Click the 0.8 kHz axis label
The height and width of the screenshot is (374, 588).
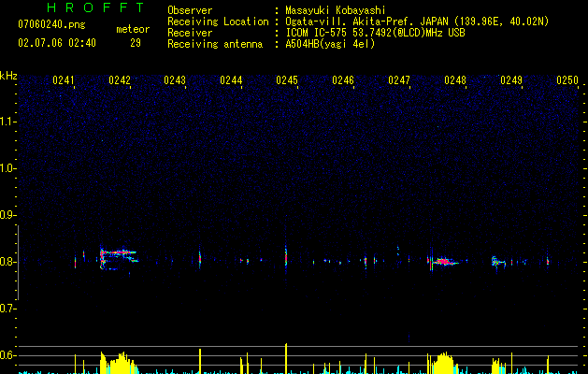(7, 262)
